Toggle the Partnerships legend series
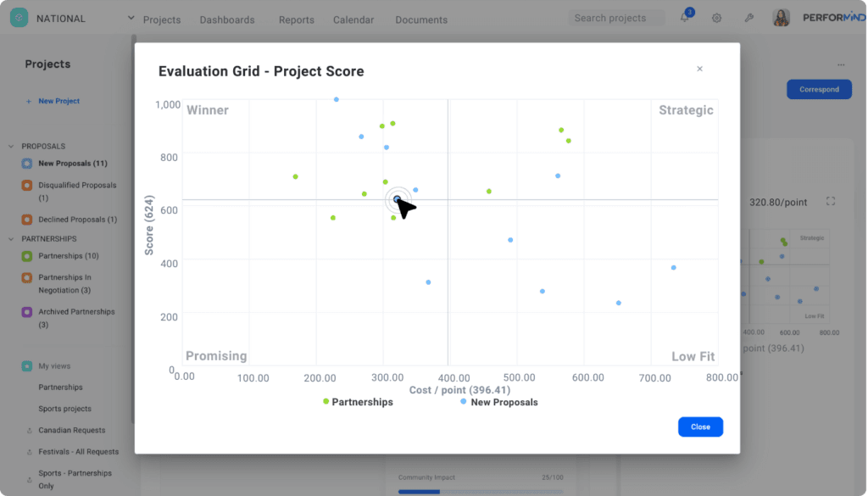Image resolution: width=868 pixels, height=496 pixels. pos(358,402)
